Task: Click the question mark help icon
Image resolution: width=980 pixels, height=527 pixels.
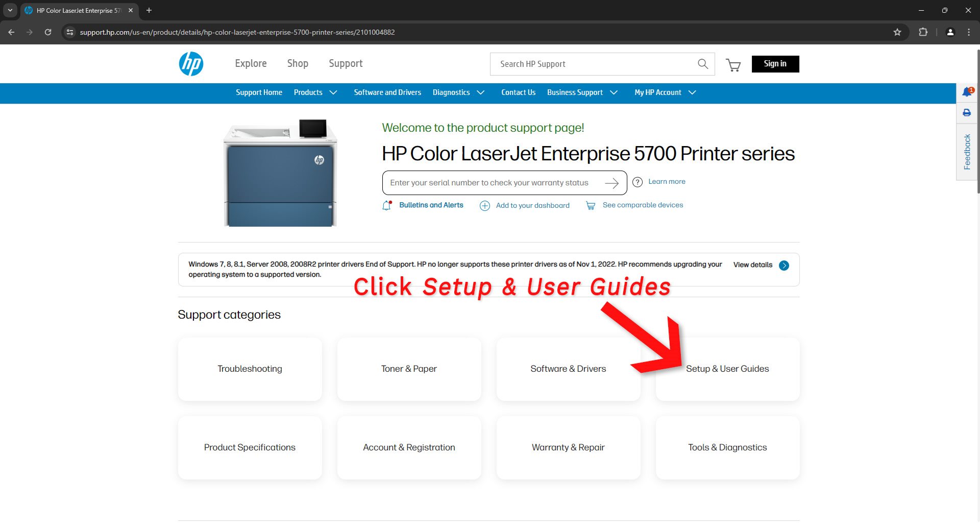Action: click(638, 182)
